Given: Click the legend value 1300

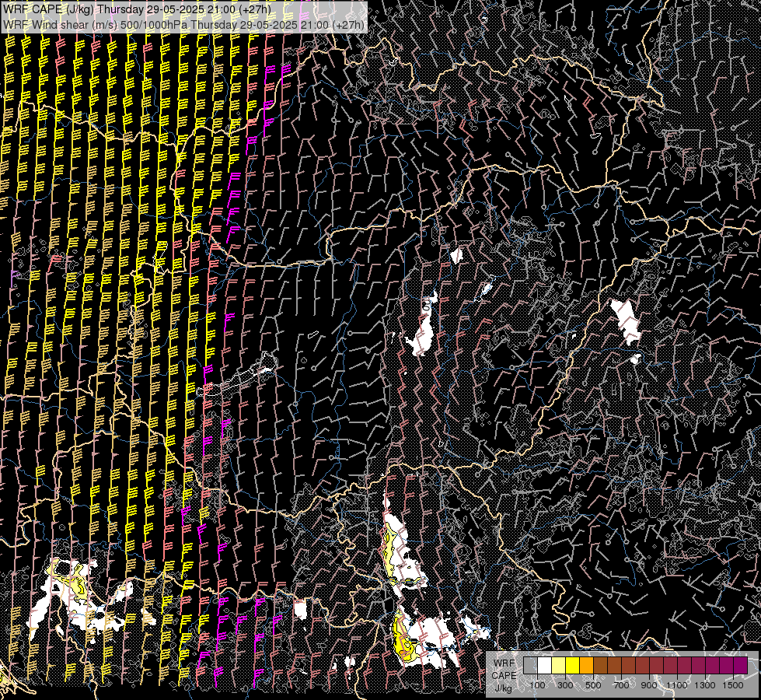Looking at the screenshot, I should click(705, 685).
